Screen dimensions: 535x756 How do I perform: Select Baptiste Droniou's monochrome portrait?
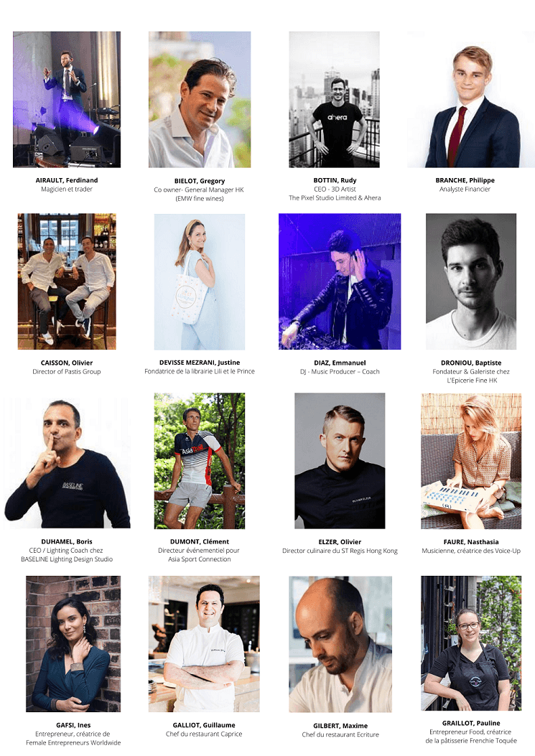pyautogui.click(x=471, y=281)
